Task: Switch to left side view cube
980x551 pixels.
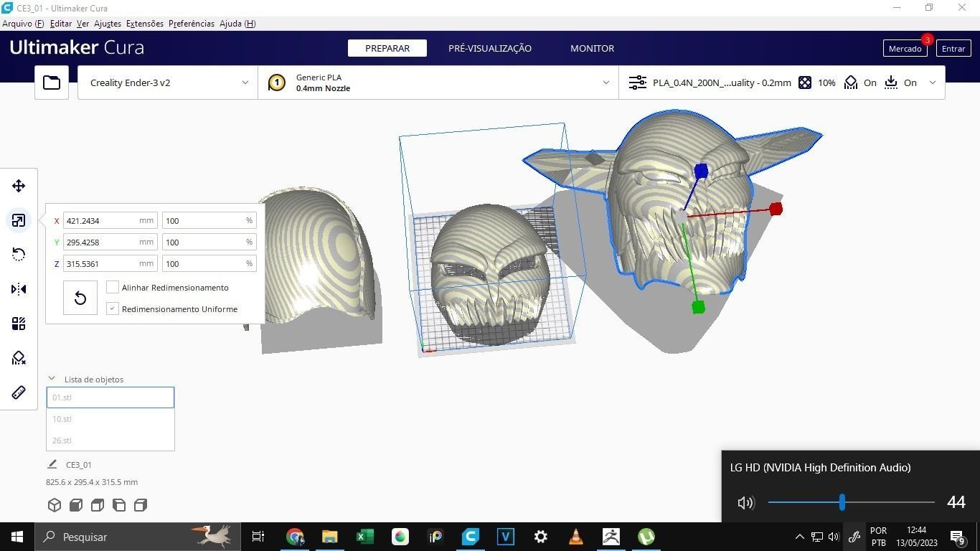Action: 119,505
